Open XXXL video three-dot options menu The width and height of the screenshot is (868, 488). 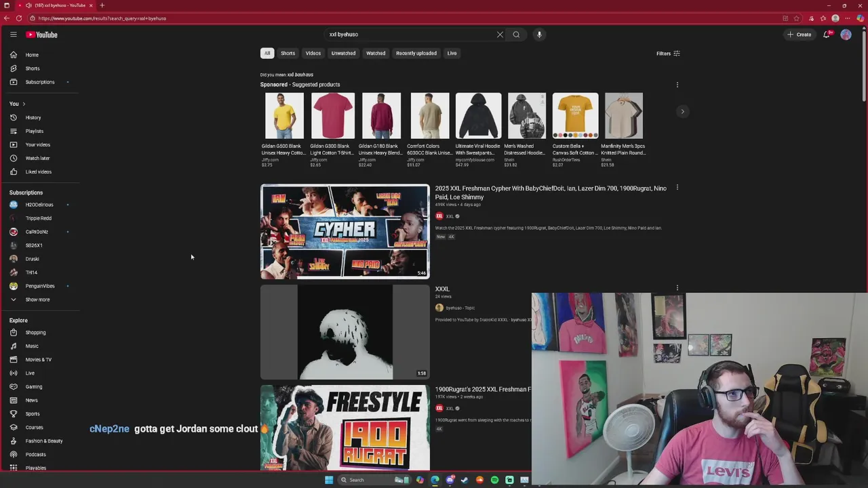(x=677, y=288)
